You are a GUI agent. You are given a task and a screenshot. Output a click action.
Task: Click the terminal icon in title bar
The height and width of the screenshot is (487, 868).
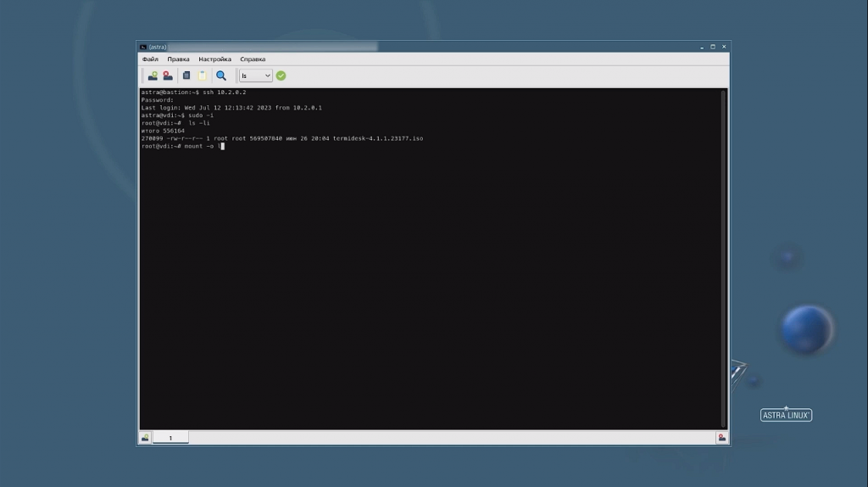coord(143,47)
